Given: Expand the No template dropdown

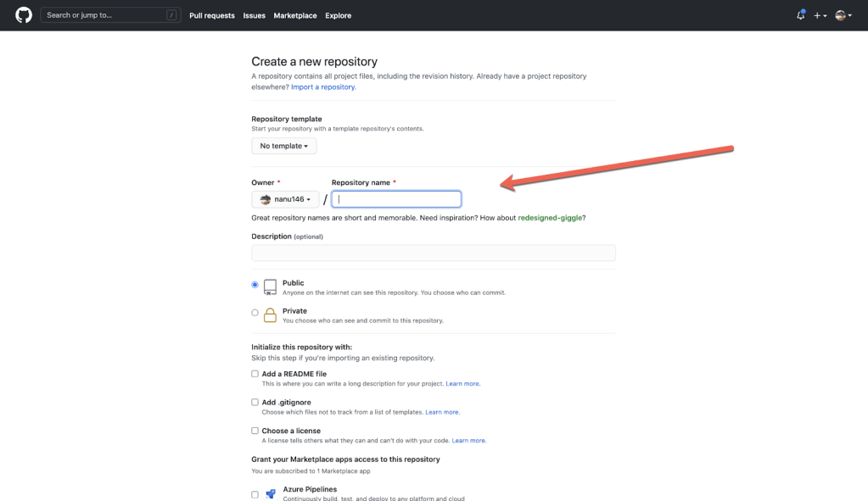Looking at the screenshot, I should (283, 146).
